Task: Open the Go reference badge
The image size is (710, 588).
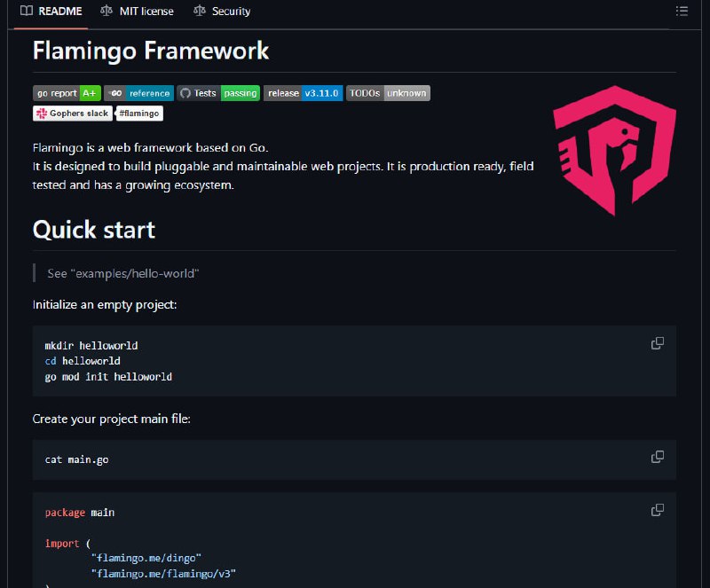Action: coord(139,93)
